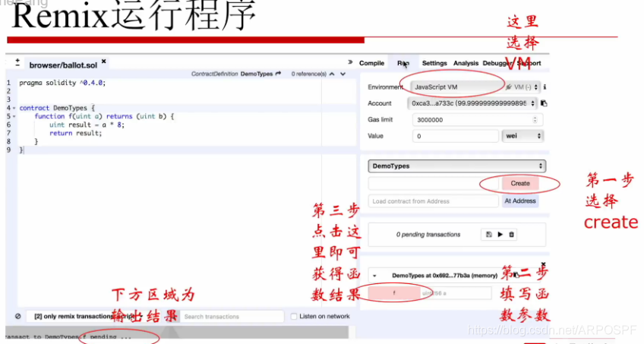Viewport: 644px width, 344px height.
Task: Go to next reference with the down chevron
Action: point(343,74)
